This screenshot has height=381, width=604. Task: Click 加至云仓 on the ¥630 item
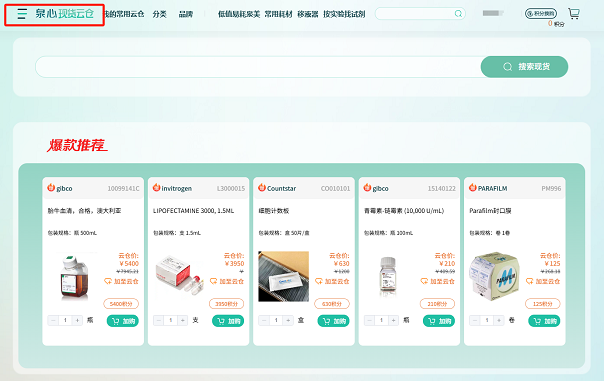click(332, 281)
